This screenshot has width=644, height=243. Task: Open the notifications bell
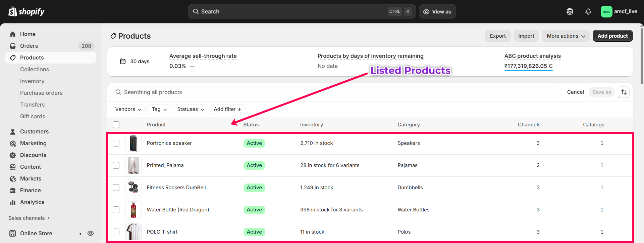tap(588, 11)
